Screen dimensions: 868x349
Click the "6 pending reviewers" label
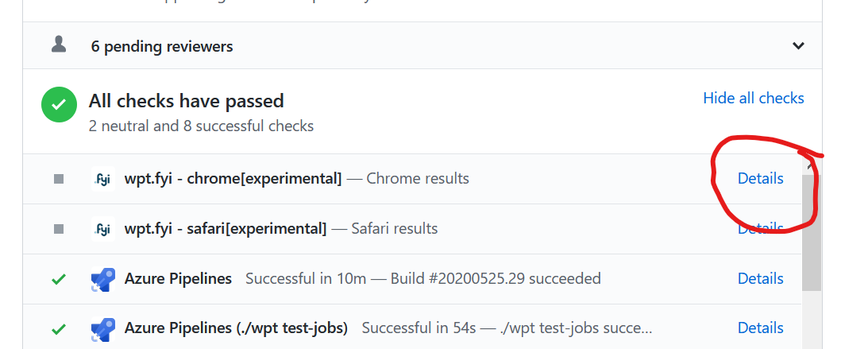tap(161, 46)
